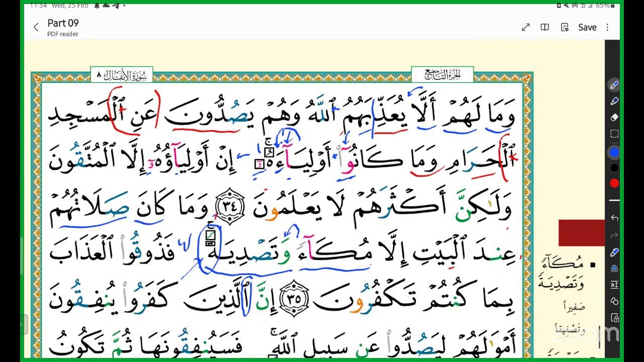This screenshot has height=362, width=644.
Task: Select the highlighter tool
Action: (x=614, y=101)
